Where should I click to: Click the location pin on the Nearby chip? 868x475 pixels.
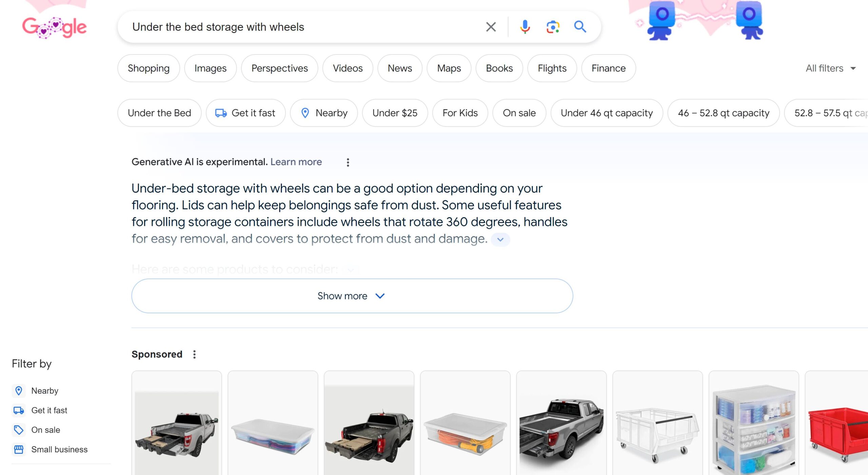point(305,113)
